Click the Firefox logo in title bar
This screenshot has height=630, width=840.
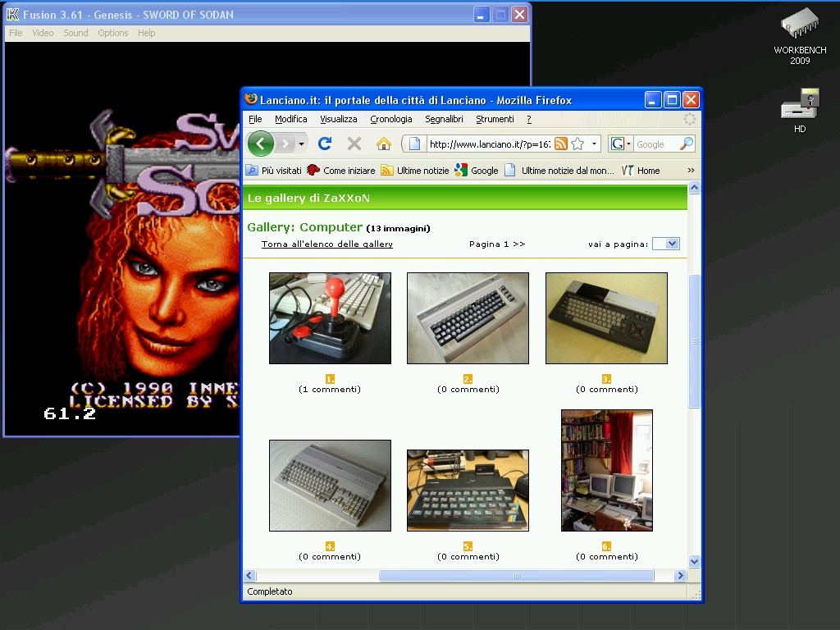[251, 99]
